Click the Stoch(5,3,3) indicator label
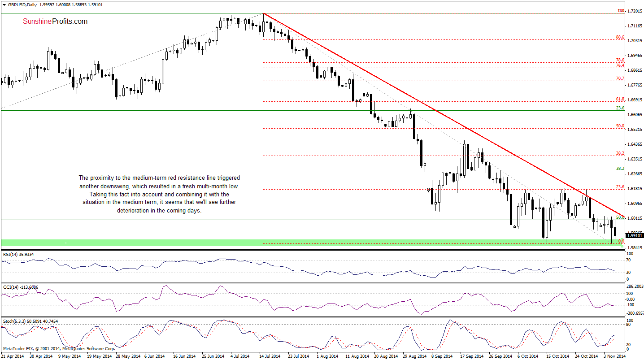 (30, 321)
